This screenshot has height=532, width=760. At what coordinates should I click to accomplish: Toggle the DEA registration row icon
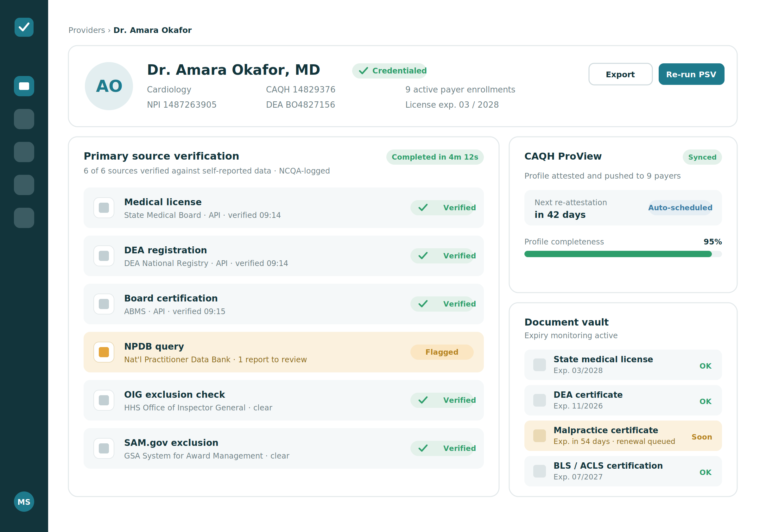click(x=104, y=256)
